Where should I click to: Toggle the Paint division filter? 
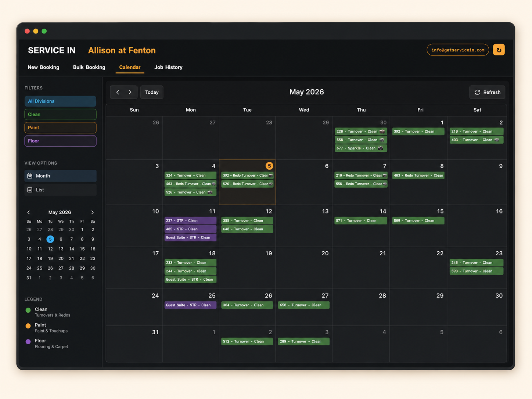pos(60,127)
